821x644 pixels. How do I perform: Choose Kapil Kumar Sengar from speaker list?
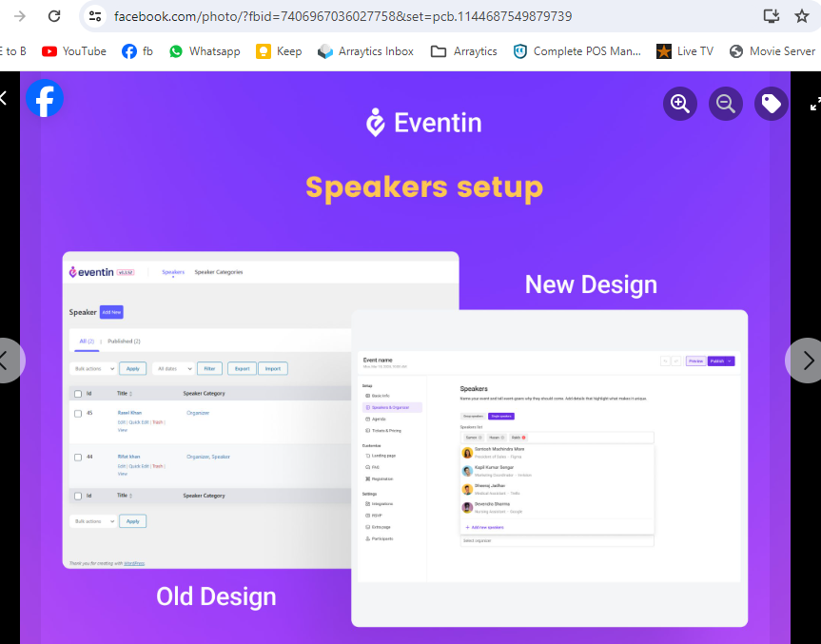click(x=557, y=471)
